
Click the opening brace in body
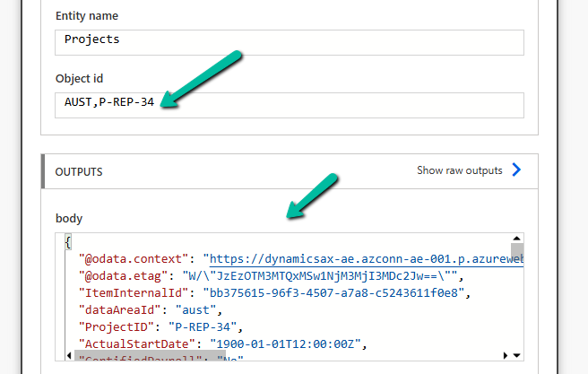click(x=68, y=243)
